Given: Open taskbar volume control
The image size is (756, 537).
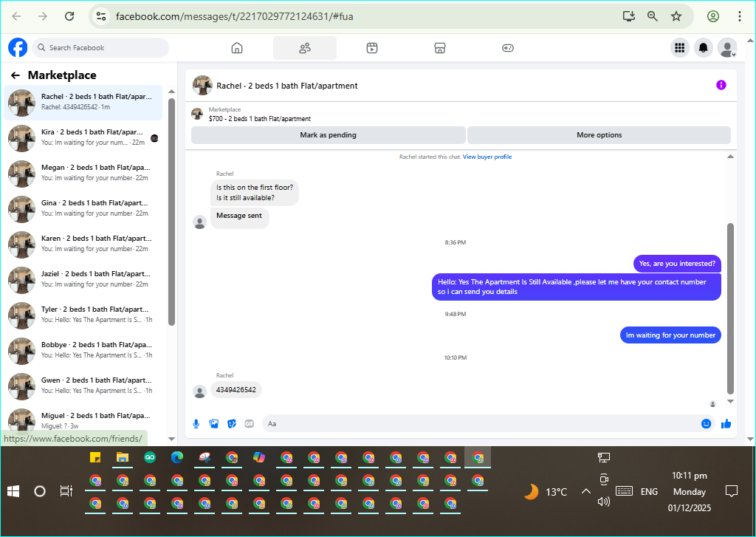Looking at the screenshot, I should [x=604, y=502].
